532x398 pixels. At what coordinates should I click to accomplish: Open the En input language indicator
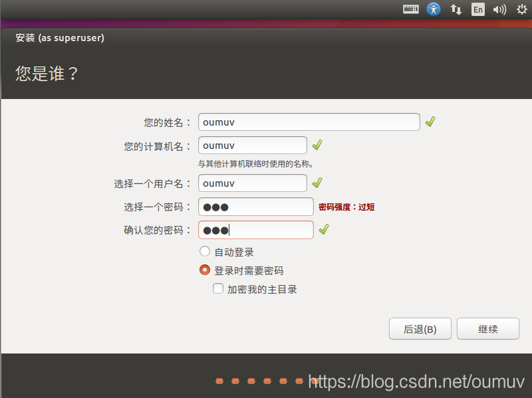477,9
